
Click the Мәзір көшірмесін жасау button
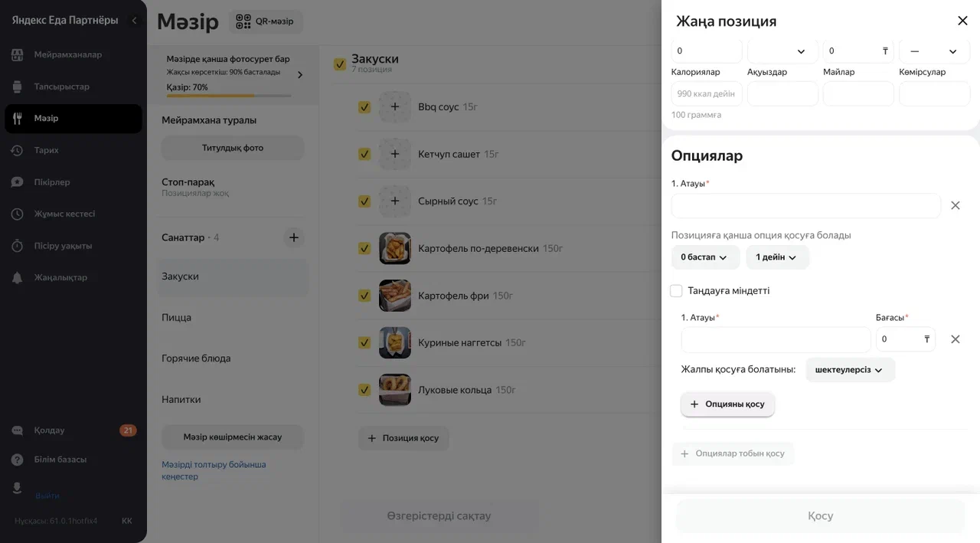[233, 437]
